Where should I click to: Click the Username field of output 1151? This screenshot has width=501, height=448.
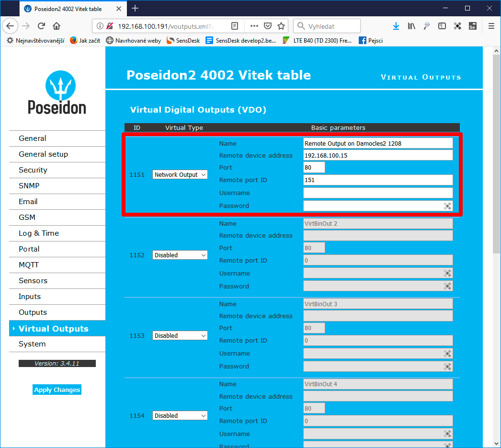coord(378,193)
